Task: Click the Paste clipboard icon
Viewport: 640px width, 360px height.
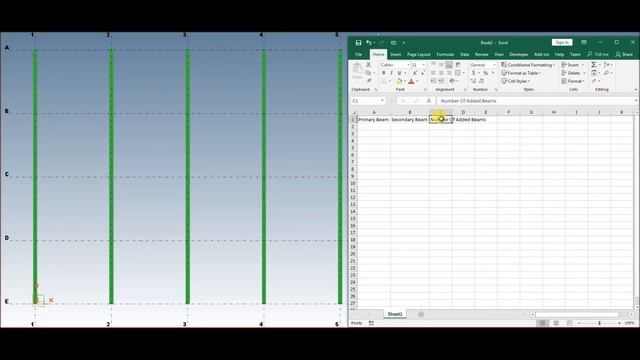Action: click(357, 68)
